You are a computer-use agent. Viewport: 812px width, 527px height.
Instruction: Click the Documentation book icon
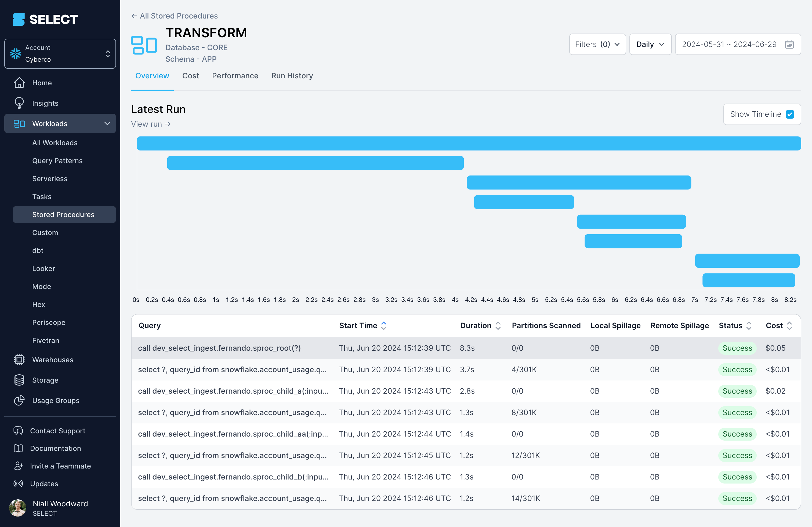pyautogui.click(x=18, y=448)
